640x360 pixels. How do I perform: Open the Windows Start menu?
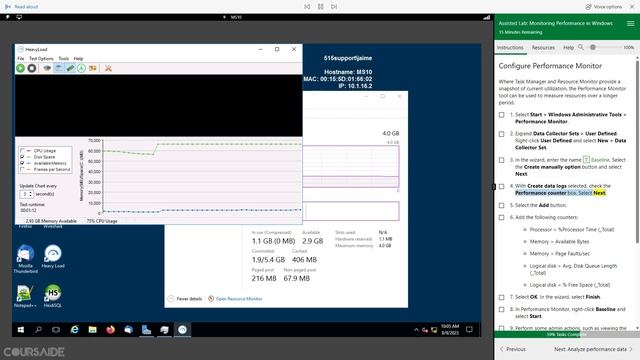[x=20, y=329]
